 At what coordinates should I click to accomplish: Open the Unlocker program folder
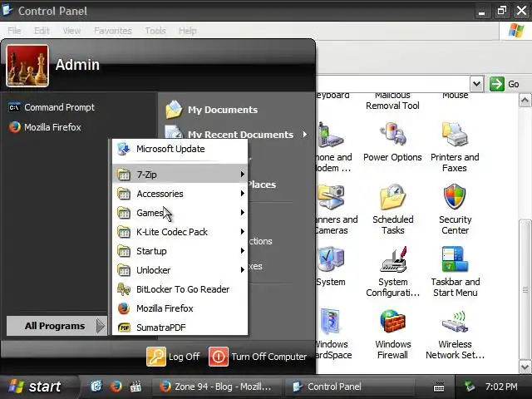point(180,270)
